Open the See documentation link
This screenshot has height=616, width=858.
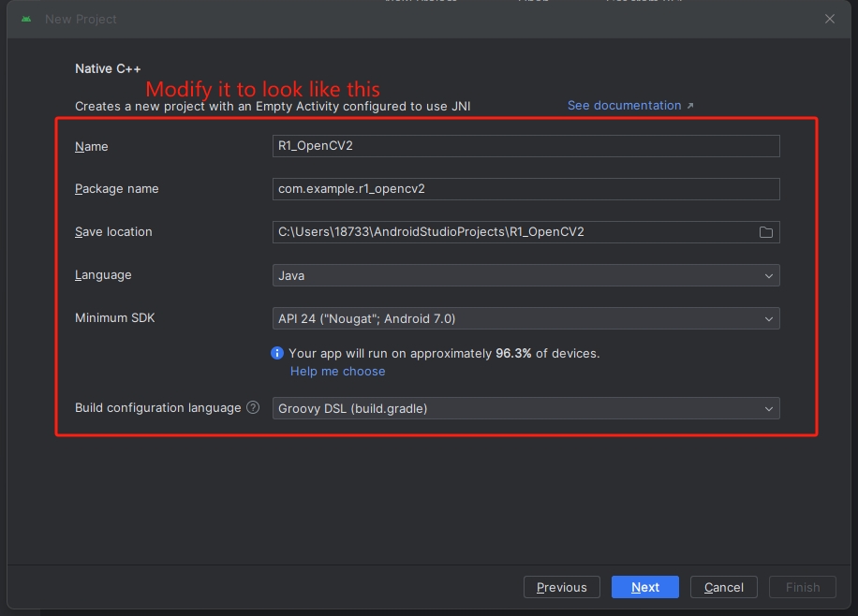(630, 106)
